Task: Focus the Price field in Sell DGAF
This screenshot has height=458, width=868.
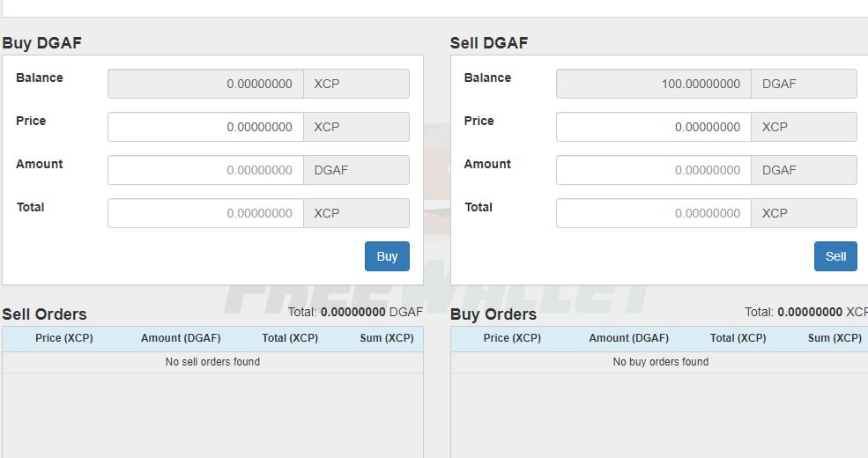Action: point(654,127)
